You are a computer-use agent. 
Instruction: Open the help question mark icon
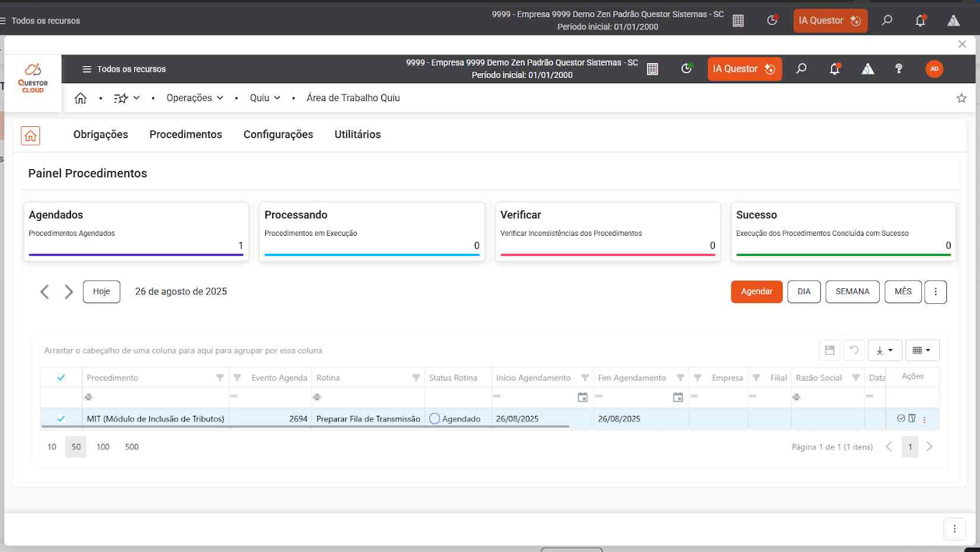coord(899,69)
